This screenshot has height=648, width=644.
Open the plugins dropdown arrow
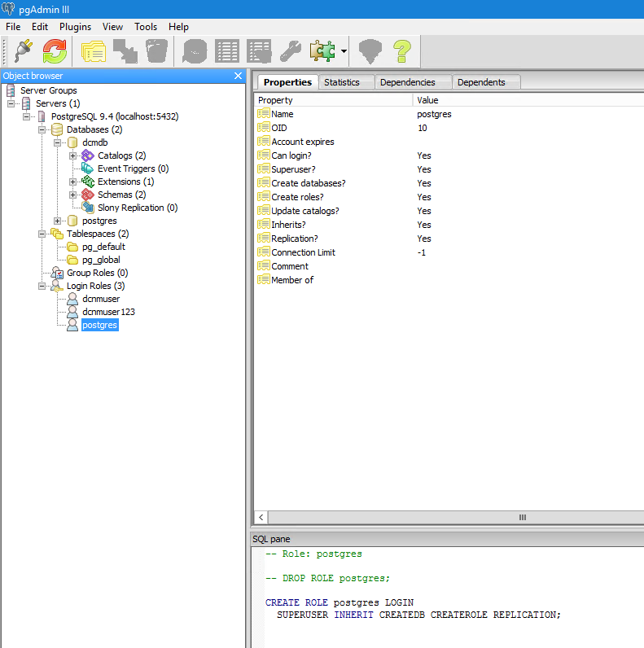(x=344, y=50)
